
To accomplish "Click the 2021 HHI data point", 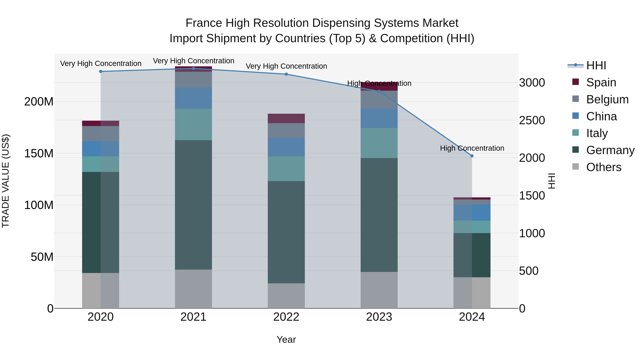I will (194, 68).
